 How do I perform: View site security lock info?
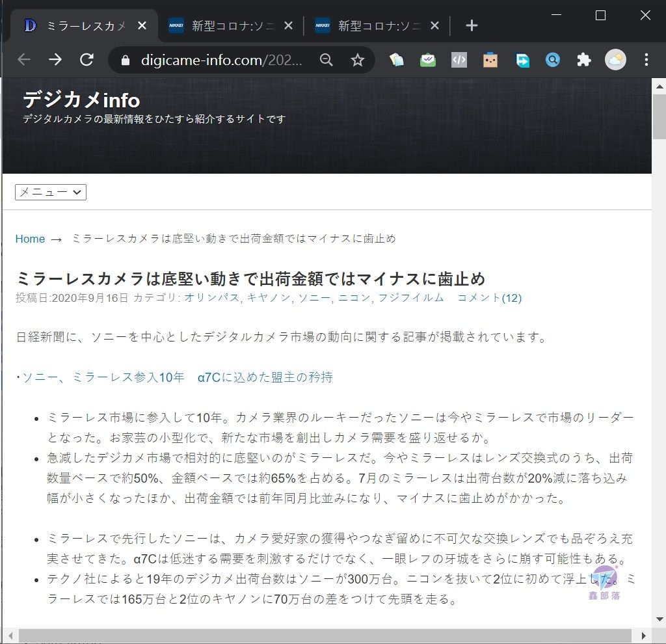pyautogui.click(x=126, y=60)
